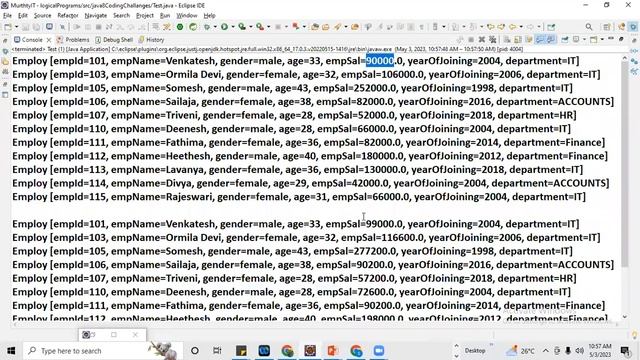Click the Display Selected Console icon
The height and width of the screenshot is (360, 640).
point(576,40)
